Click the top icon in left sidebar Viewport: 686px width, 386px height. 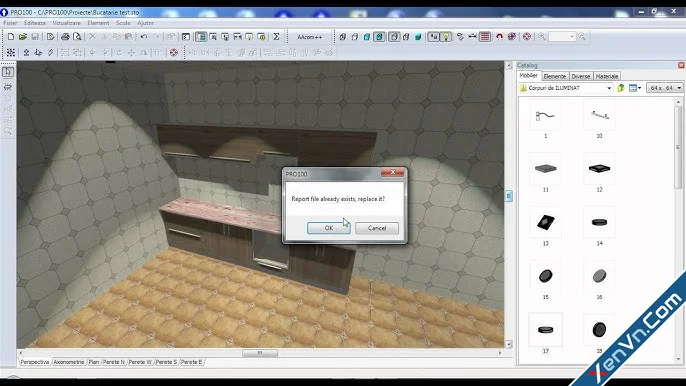point(8,72)
